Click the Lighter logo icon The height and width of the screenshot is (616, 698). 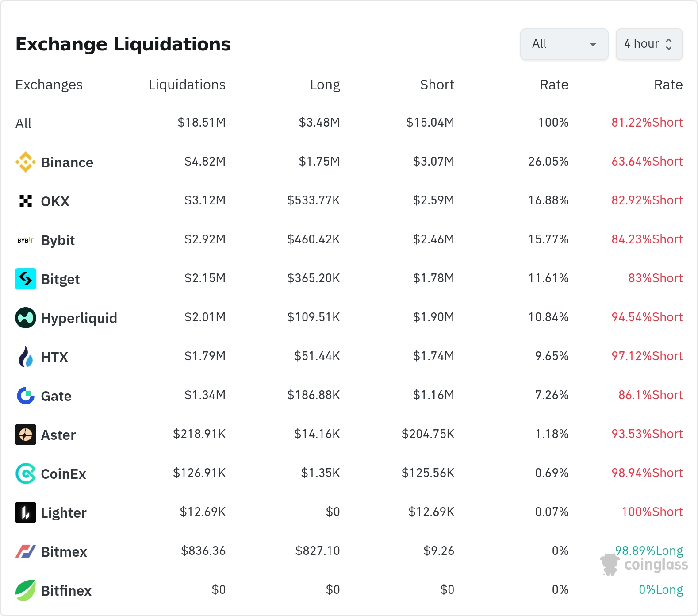tap(26, 512)
